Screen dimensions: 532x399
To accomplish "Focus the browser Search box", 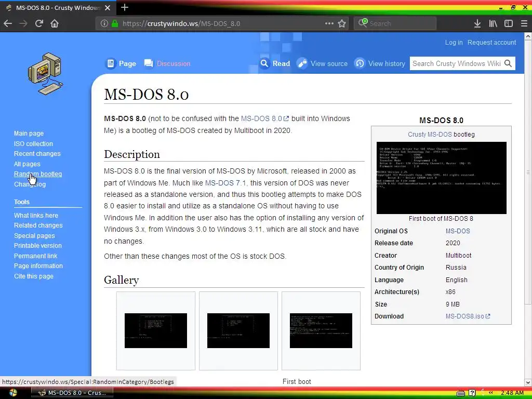I will [x=395, y=23].
